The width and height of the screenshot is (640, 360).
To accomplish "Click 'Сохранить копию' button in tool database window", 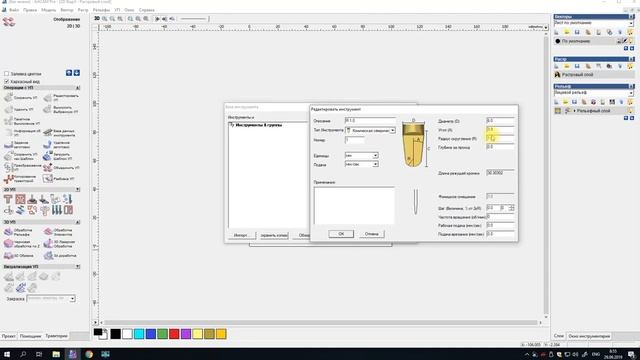I will point(274,236).
